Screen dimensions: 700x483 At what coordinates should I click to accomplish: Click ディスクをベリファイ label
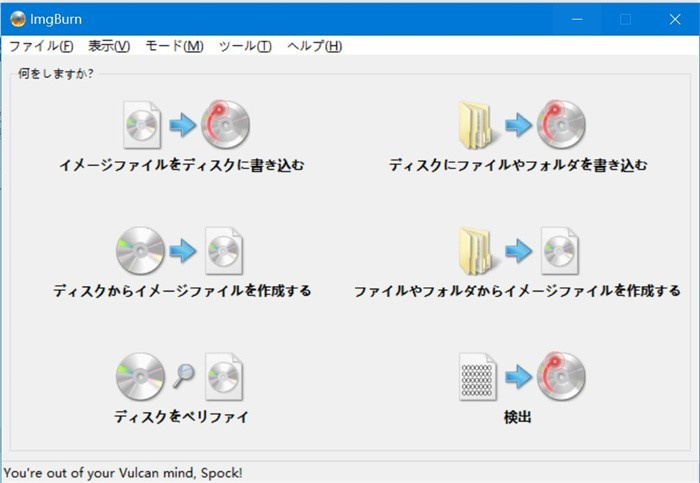pos(181,417)
